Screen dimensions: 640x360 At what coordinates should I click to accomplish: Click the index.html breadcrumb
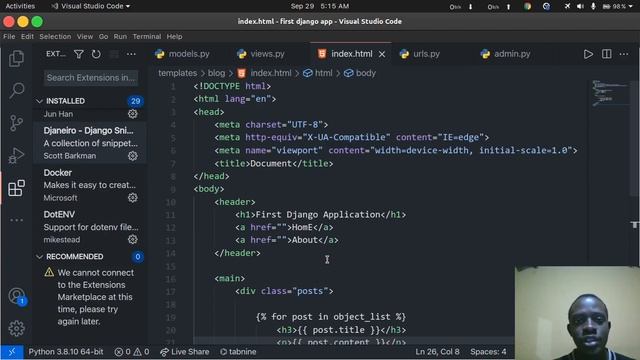click(x=264, y=73)
